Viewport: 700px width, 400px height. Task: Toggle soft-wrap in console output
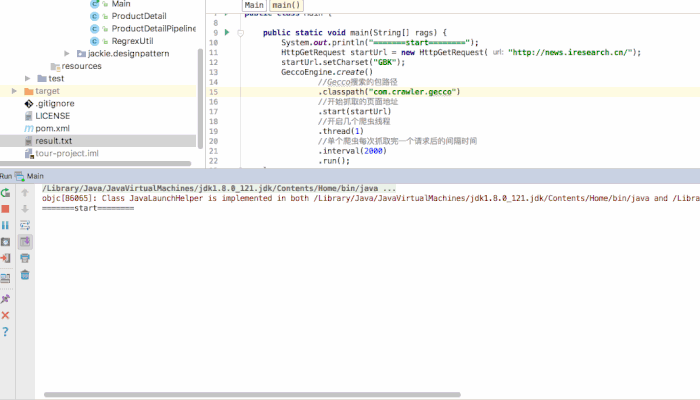[25, 225]
